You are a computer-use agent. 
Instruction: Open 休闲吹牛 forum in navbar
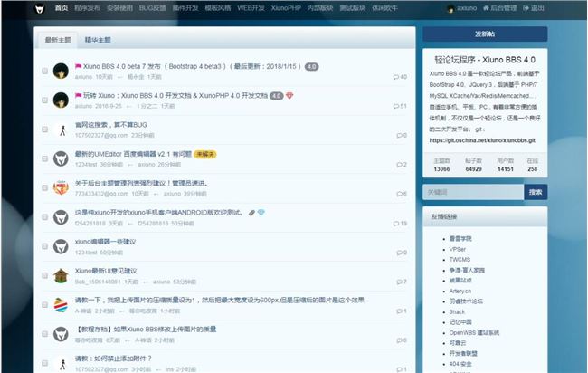coord(384,8)
